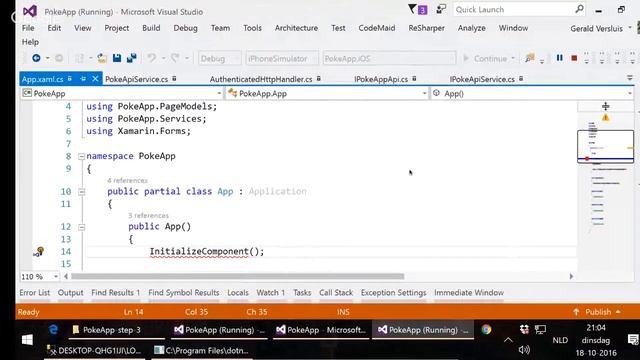Stop debugging with the red square
This screenshot has width=640, height=360.
[574, 58]
